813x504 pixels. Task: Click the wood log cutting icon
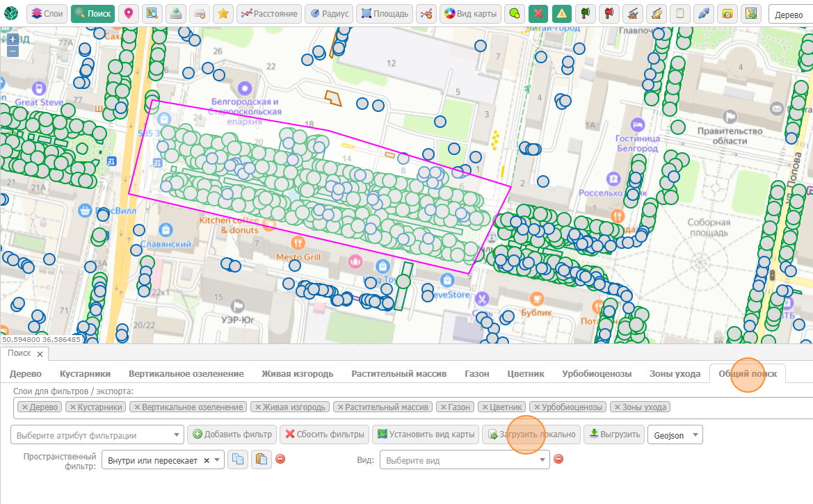(657, 14)
